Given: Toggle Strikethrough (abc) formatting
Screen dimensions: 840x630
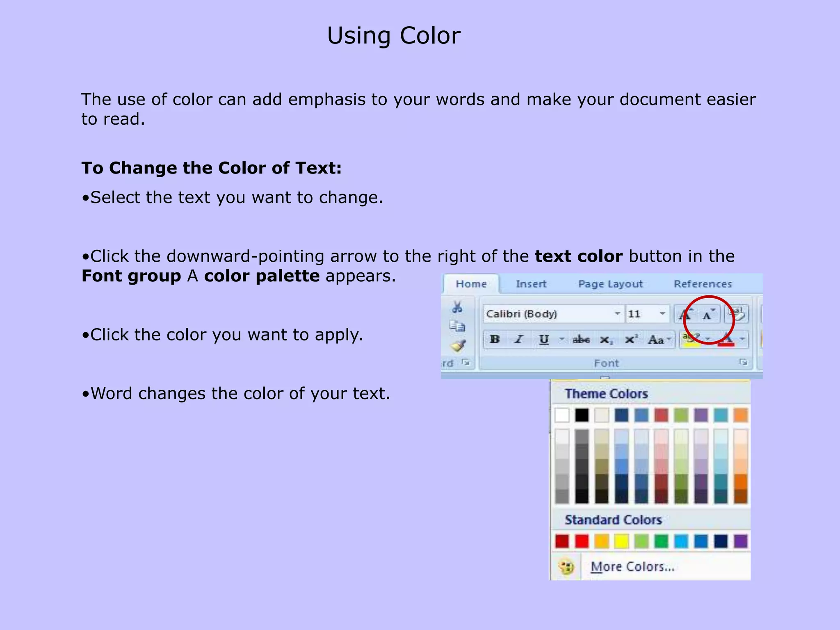Looking at the screenshot, I should pos(581,339).
